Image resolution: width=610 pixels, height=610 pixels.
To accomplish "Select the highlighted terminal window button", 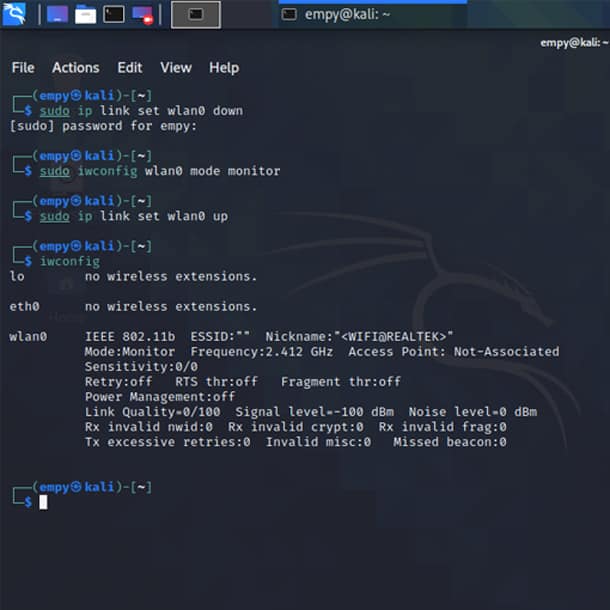I will point(196,15).
